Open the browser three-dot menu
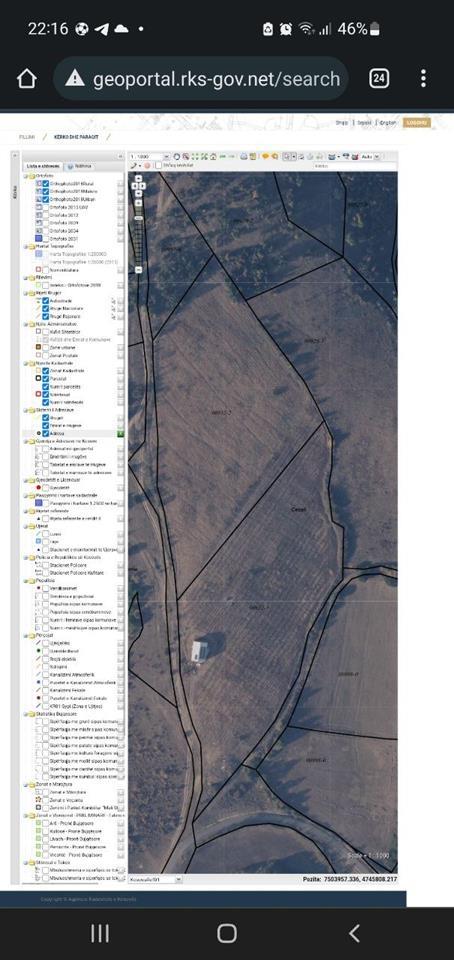Image resolution: width=454 pixels, height=960 pixels. 423,78
